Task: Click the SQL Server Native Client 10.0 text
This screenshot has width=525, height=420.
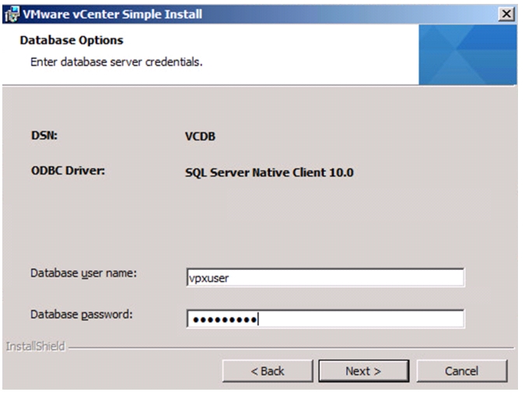Action: coord(269,173)
